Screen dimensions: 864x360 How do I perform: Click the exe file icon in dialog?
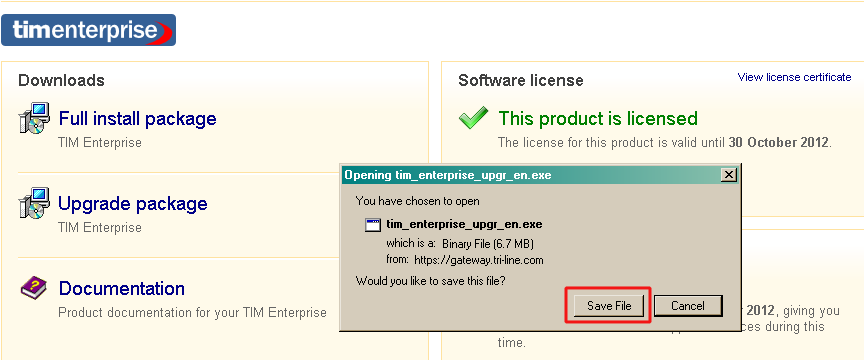click(x=373, y=224)
